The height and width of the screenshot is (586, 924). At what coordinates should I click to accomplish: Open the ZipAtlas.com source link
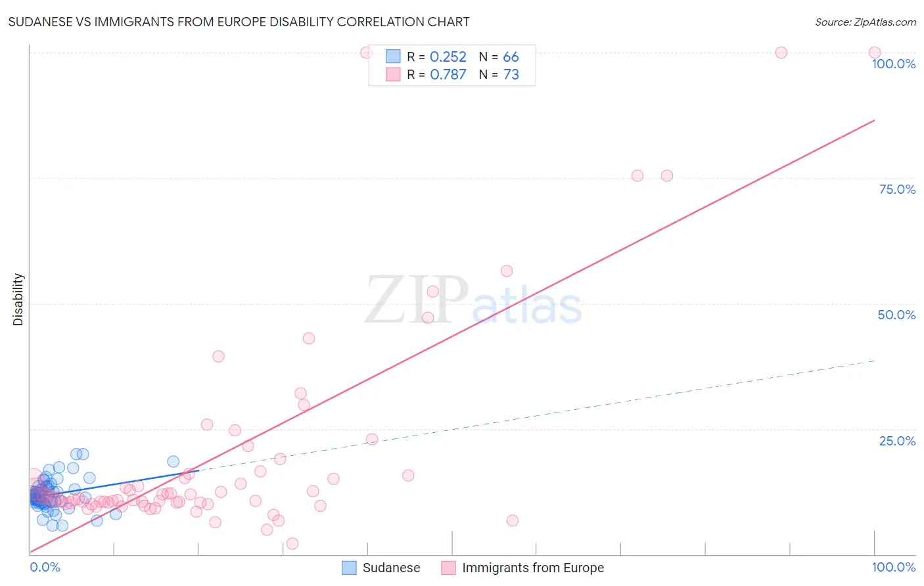pyautogui.click(x=866, y=22)
